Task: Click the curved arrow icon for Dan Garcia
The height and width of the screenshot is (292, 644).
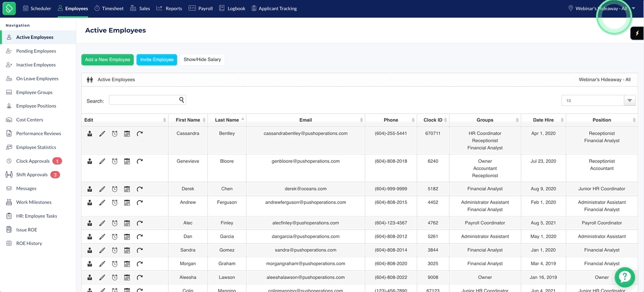Action: [140, 236]
